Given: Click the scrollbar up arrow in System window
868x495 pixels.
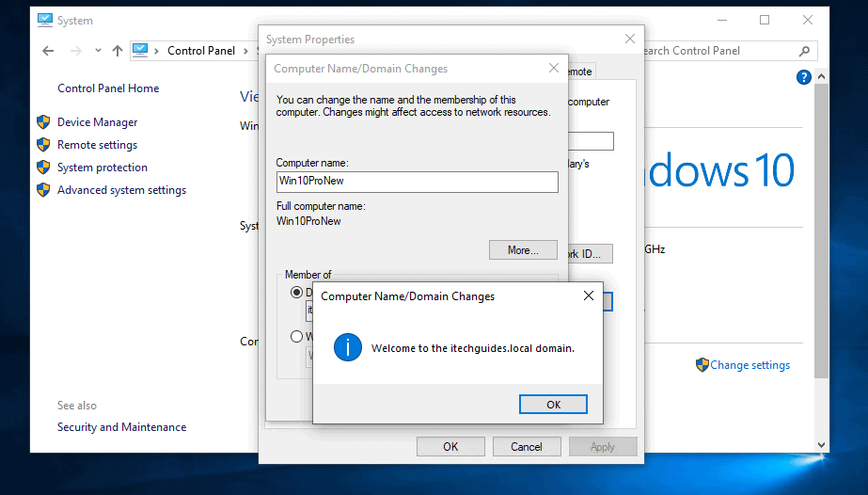Looking at the screenshot, I should coord(822,76).
